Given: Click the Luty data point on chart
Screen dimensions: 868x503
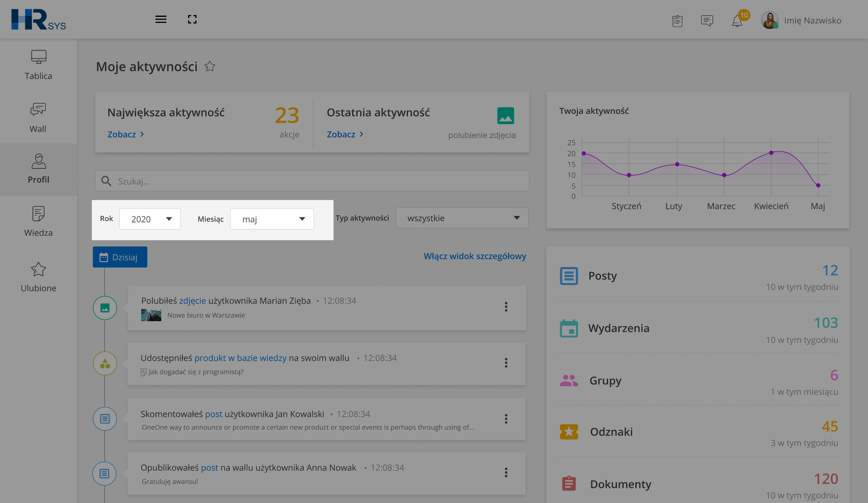Looking at the screenshot, I should pos(677,164).
